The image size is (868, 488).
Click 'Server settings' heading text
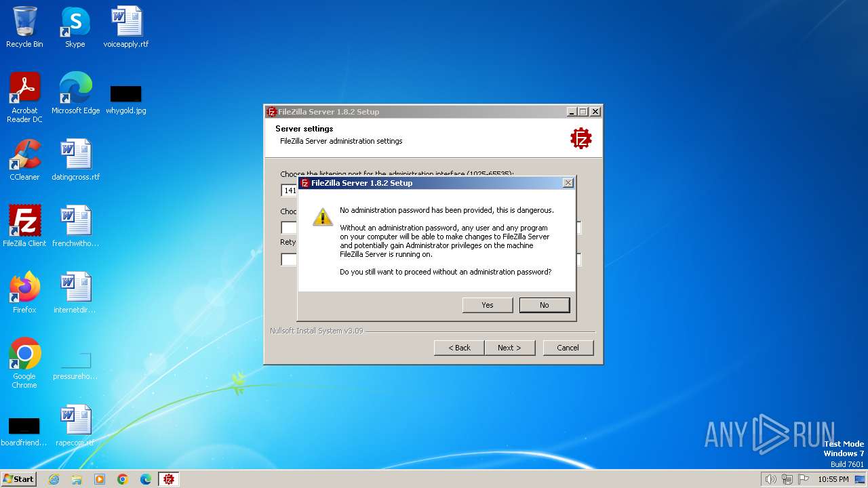click(304, 129)
